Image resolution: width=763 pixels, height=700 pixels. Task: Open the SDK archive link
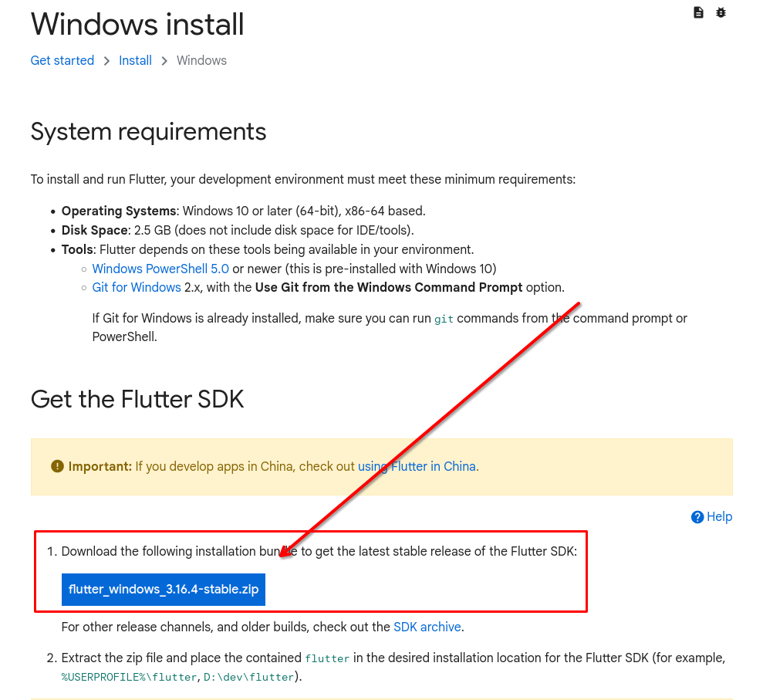pos(427,627)
